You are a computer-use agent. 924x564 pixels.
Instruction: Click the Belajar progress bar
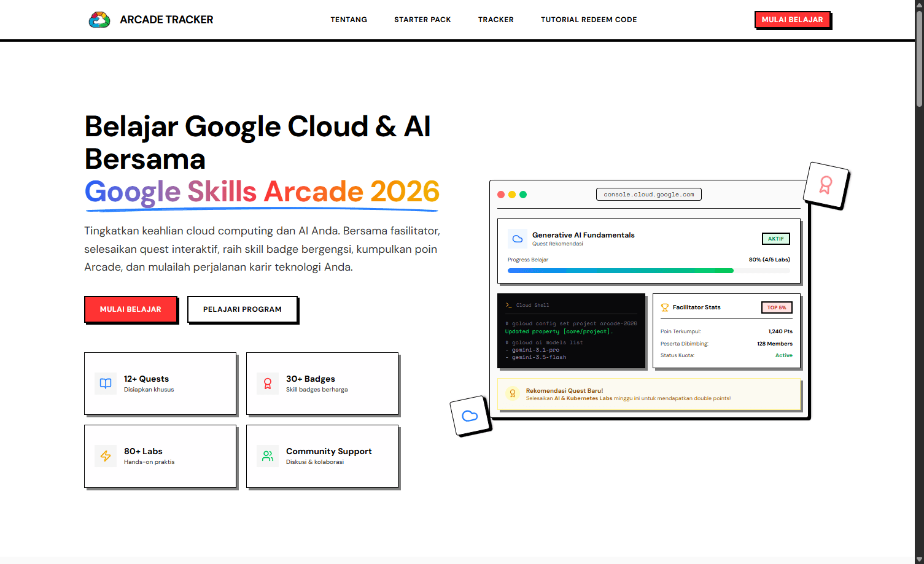[x=649, y=271]
